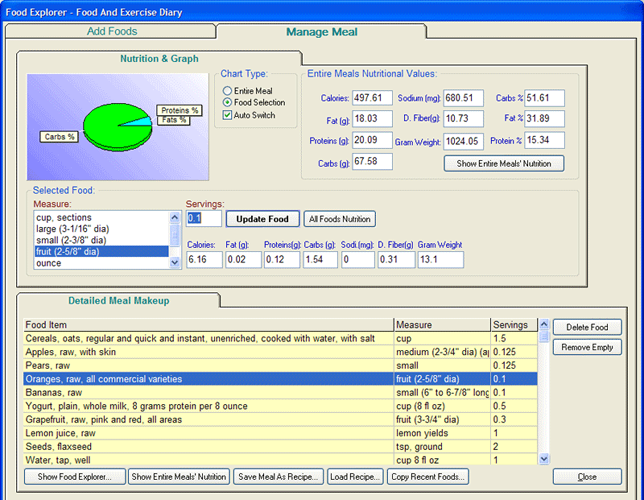
Task: Open the Manage Meal tab
Action: pos(320,32)
